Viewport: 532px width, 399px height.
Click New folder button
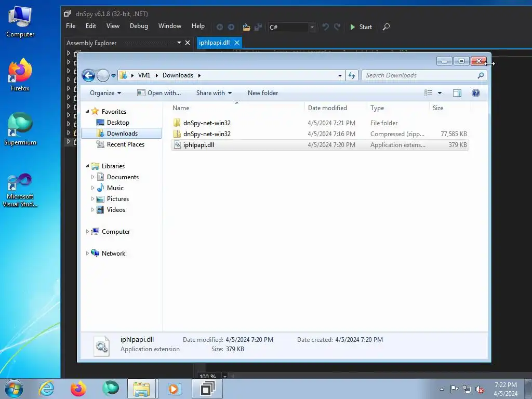click(262, 93)
